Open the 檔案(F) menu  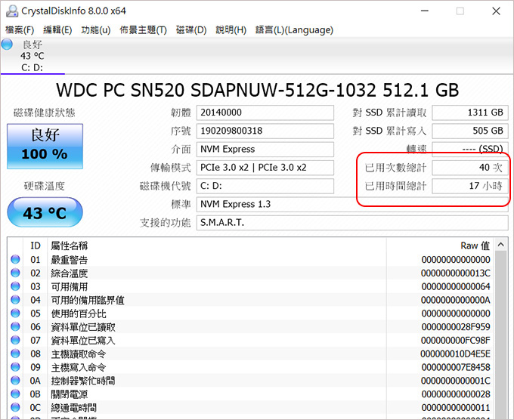point(20,30)
